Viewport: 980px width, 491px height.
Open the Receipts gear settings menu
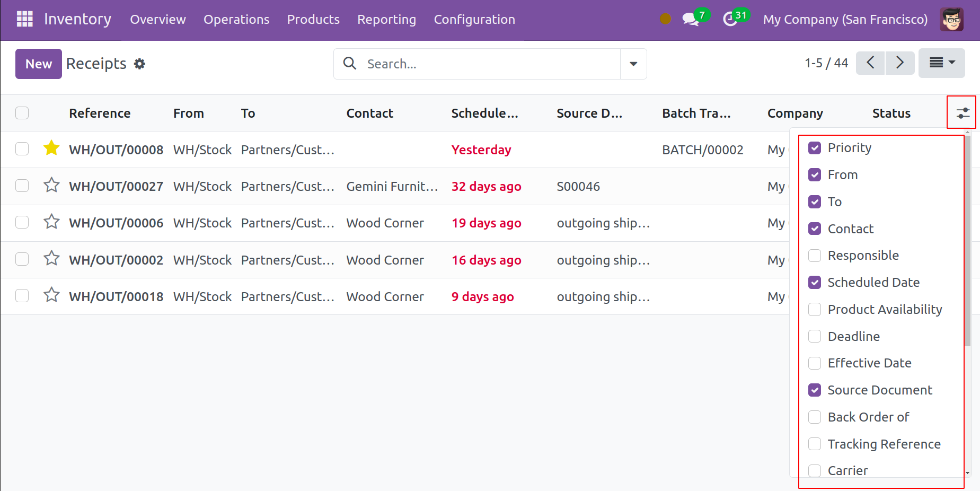pyautogui.click(x=139, y=64)
